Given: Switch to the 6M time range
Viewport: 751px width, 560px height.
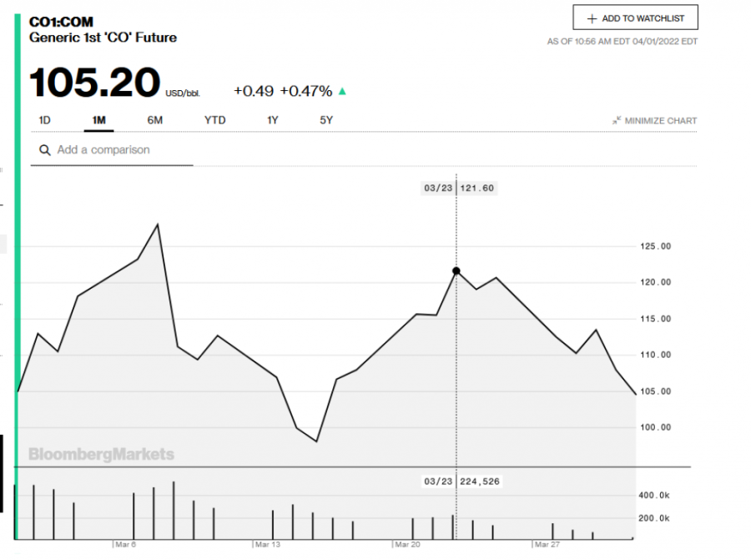Looking at the screenshot, I should (x=155, y=120).
